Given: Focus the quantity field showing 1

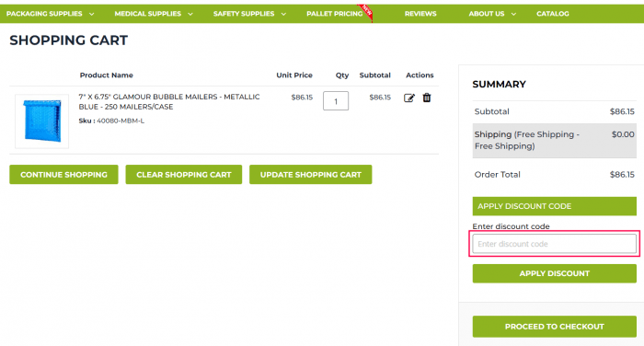Looking at the screenshot, I should pos(336,100).
